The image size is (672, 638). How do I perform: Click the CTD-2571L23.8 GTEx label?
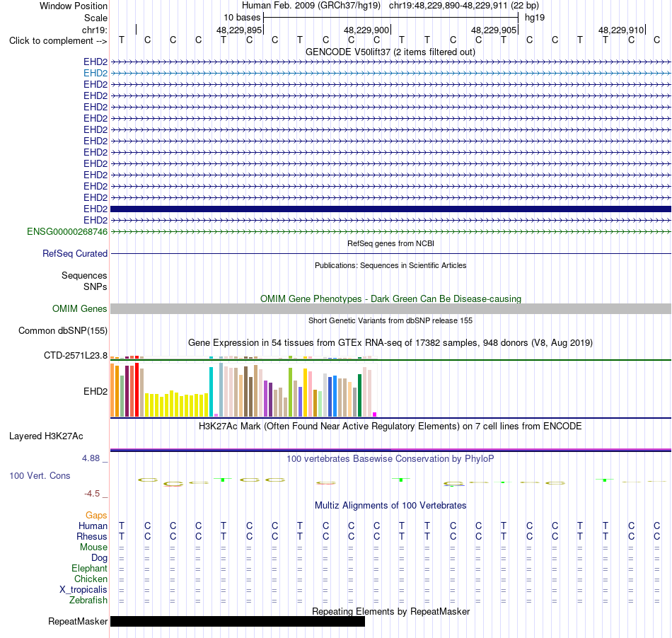[x=76, y=356]
